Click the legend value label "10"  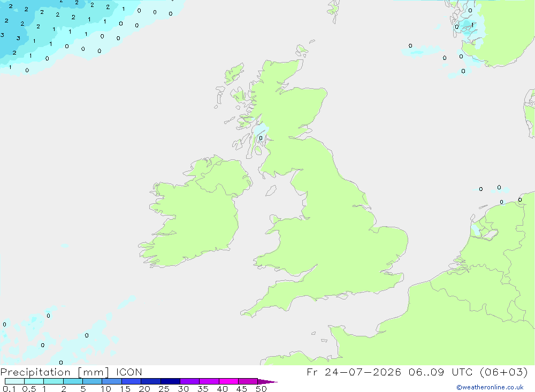(106, 389)
